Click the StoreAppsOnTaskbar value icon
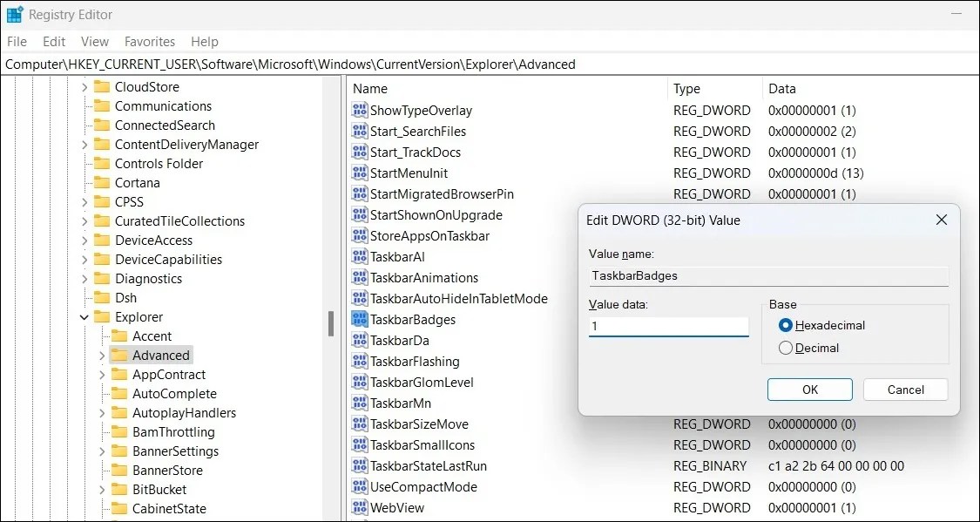This screenshot has width=980, height=522. [x=360, y=235]
